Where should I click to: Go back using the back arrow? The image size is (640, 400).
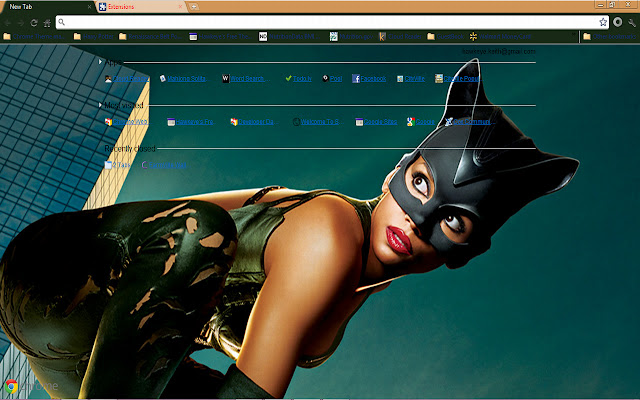(8, 23)
